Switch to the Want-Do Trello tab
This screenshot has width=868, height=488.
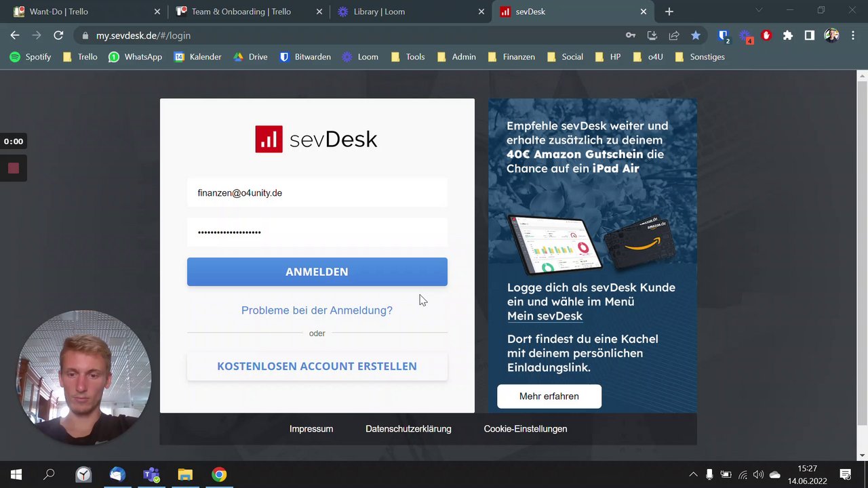pyautogui.click(x=85, y=12)
